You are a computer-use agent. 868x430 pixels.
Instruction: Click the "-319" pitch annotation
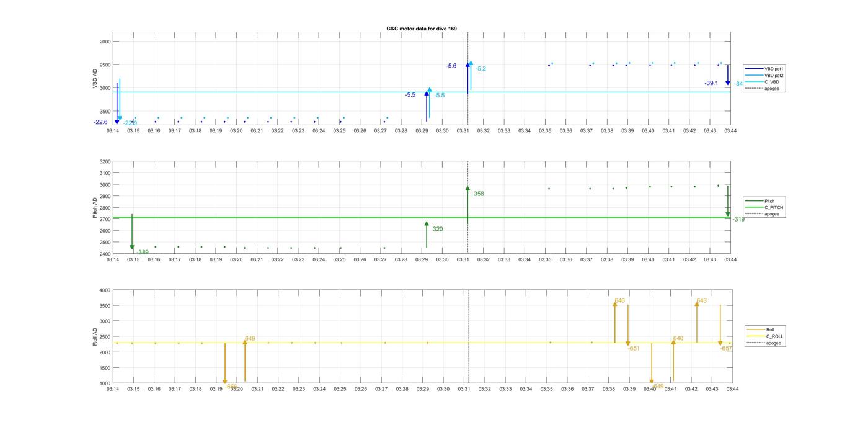coord(738,219)
